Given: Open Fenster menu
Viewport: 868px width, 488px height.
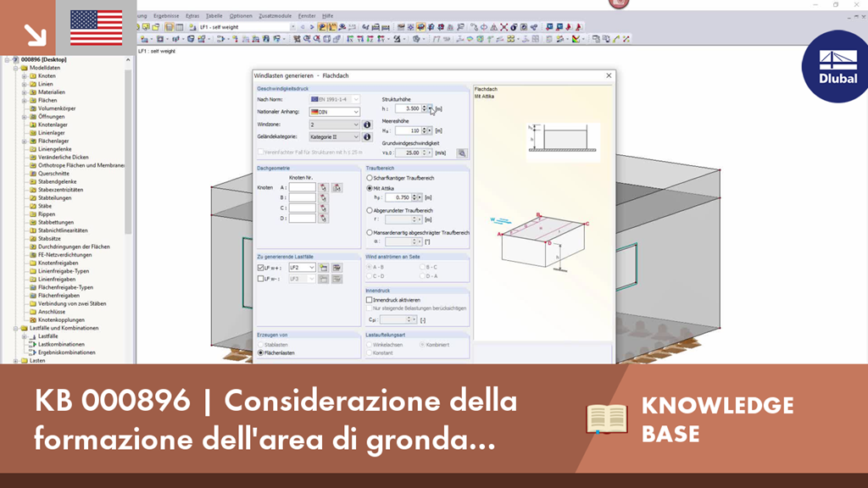Looking at the screenshot, I should [307, 16].
